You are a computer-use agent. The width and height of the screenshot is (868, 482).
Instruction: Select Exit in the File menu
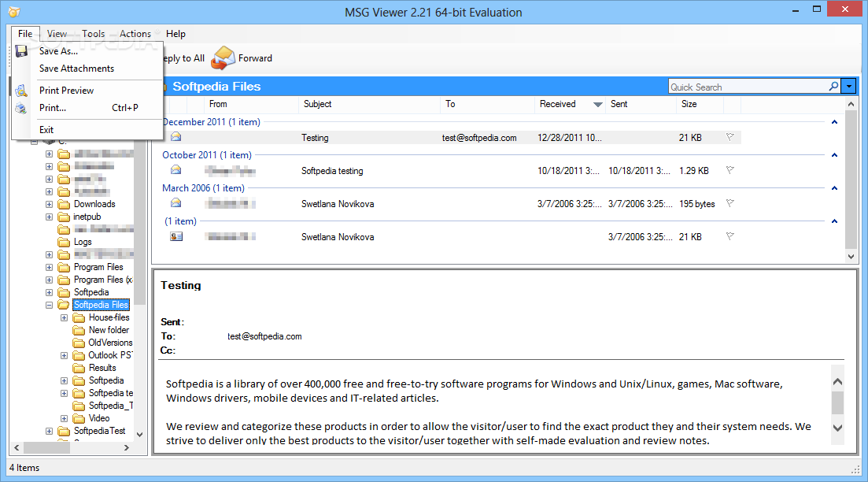pos(46,130)
